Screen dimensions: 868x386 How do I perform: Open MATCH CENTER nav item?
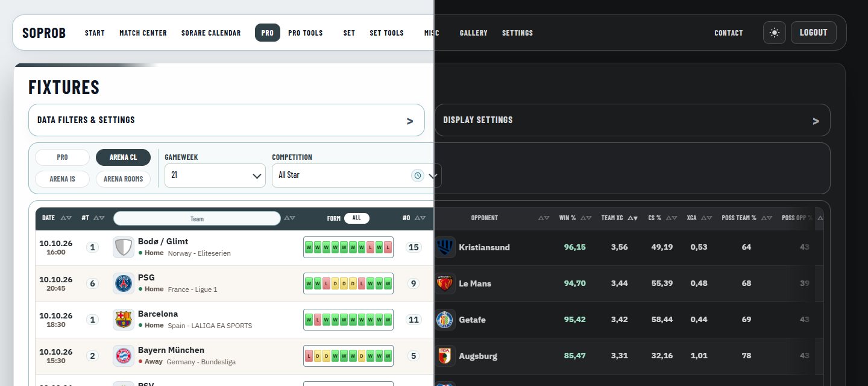point(143,33)
